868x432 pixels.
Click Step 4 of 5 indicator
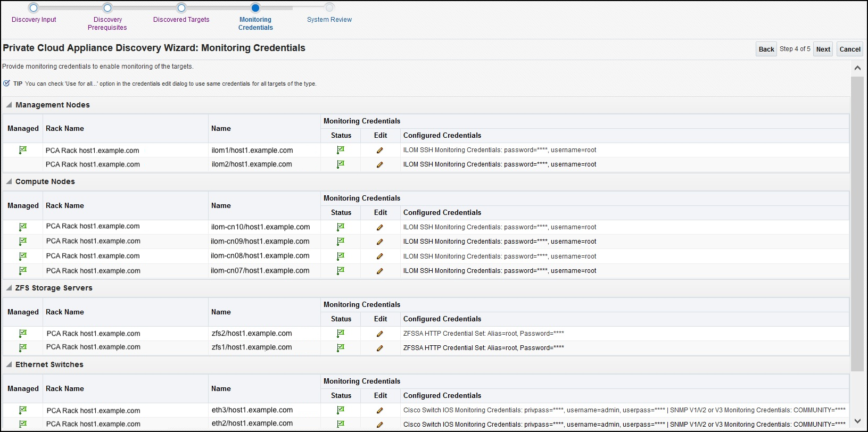[x=795, y=49]
